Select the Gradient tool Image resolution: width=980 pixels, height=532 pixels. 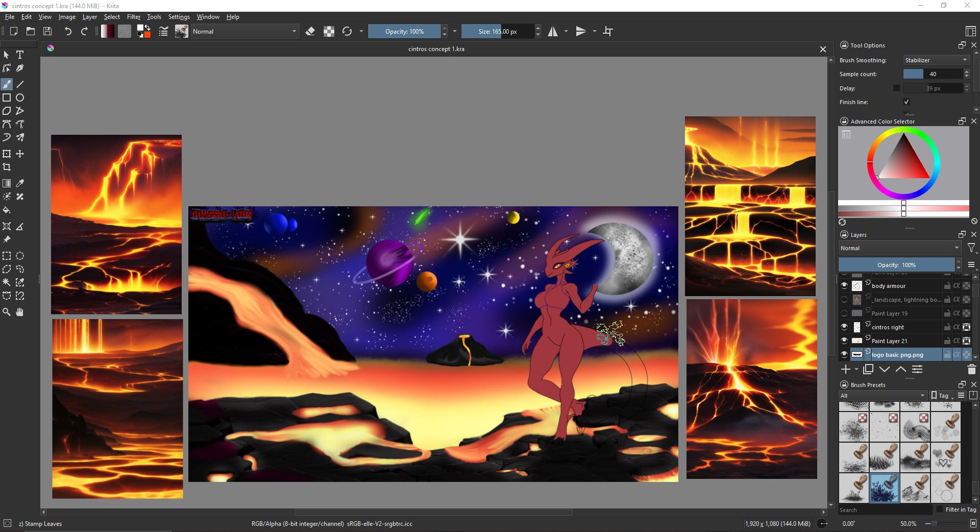7,183
